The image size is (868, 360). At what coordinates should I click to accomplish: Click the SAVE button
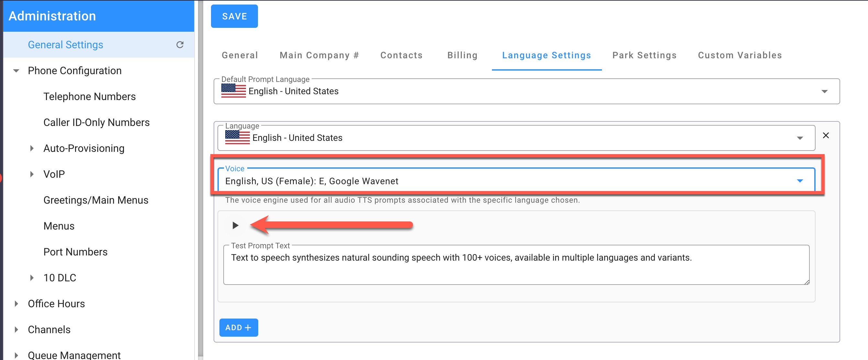point(234,16)
